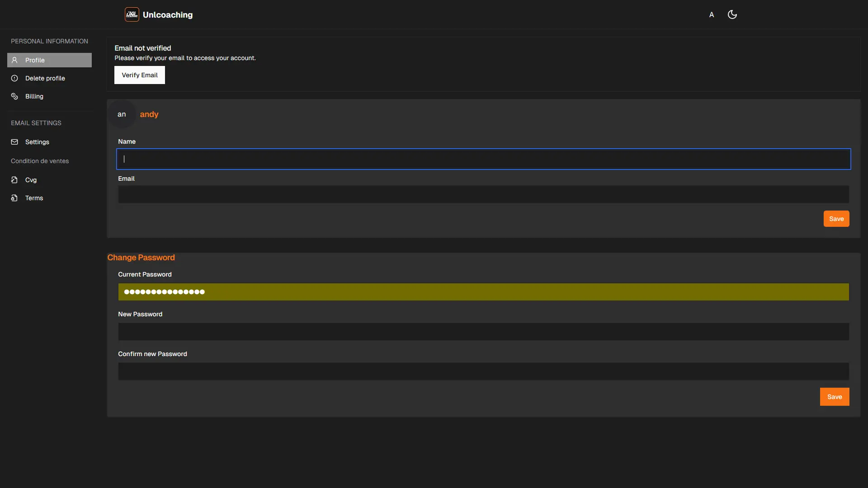Image resolution: width=868 pixels, height=488 pixels.
Task: Click the Confirm new Password field
Action: click(483, 371)
